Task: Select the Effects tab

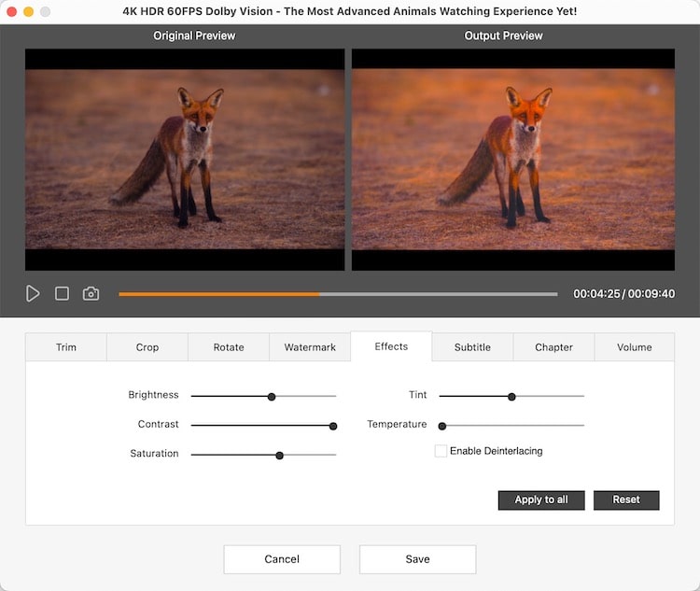Action: [391, 346]
